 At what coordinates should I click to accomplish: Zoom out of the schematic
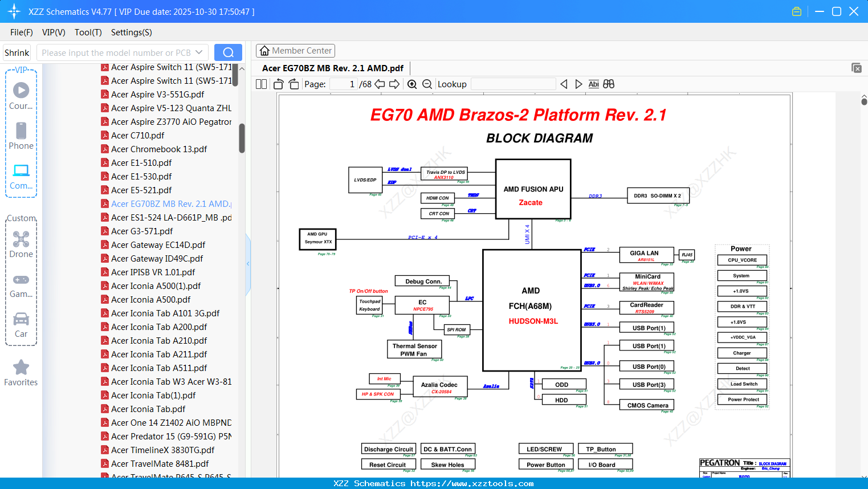(427, 84)
